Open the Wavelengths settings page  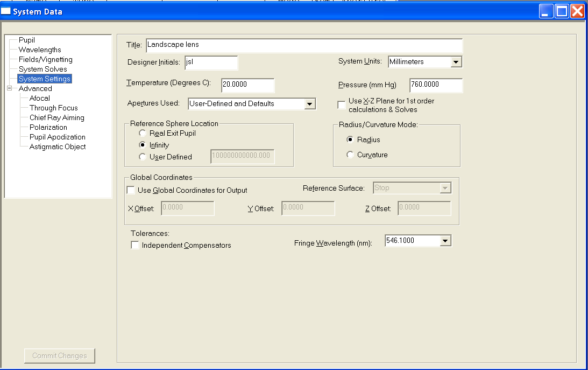40,50
